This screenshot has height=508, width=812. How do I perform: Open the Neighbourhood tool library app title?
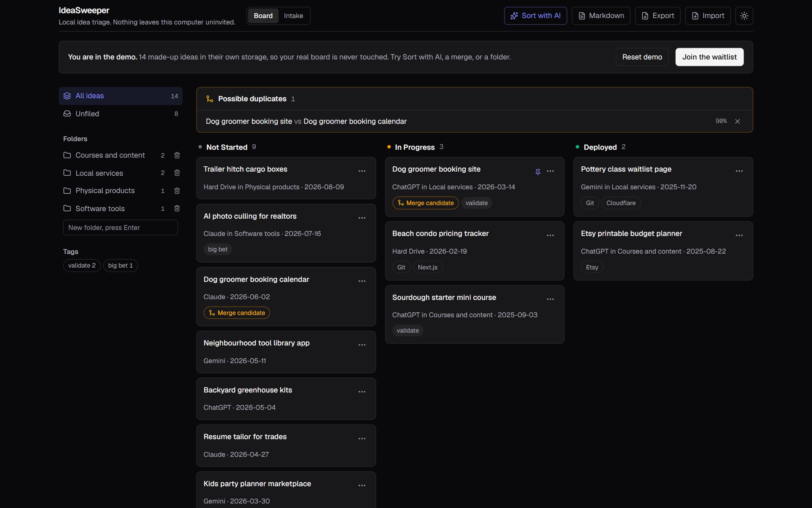click(x=256, y=343)
